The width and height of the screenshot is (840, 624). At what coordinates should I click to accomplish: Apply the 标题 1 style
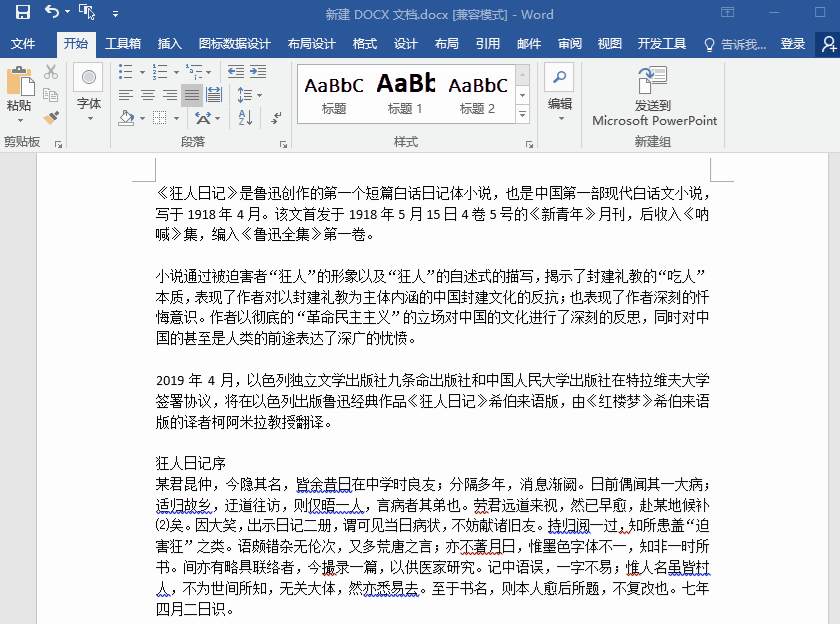click(x=406, y=95)
